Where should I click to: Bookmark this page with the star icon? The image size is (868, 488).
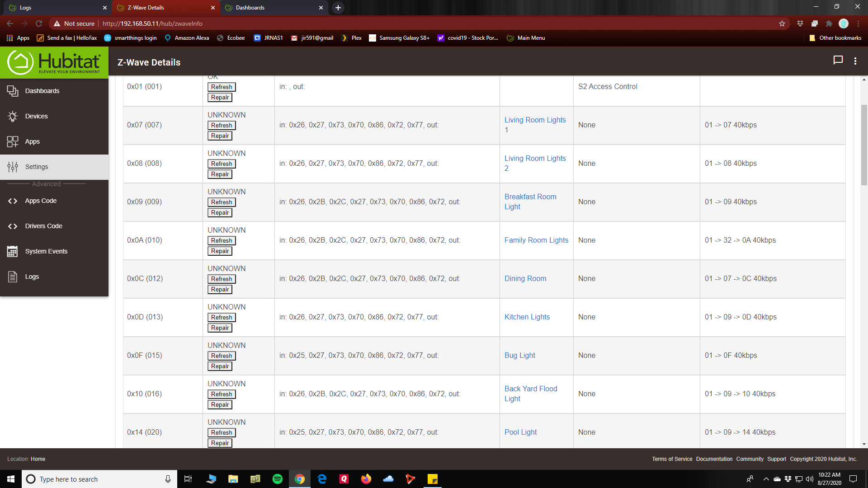pyautogui.click(x=782, y=23)
